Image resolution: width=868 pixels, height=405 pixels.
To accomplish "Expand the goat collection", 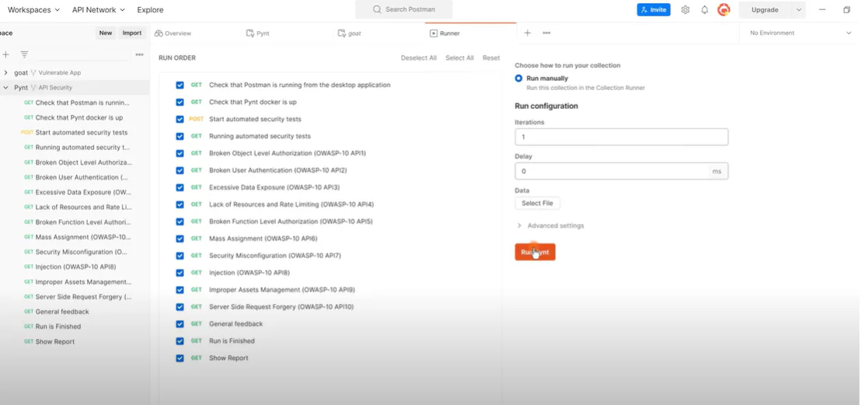I will coord(5,72).
